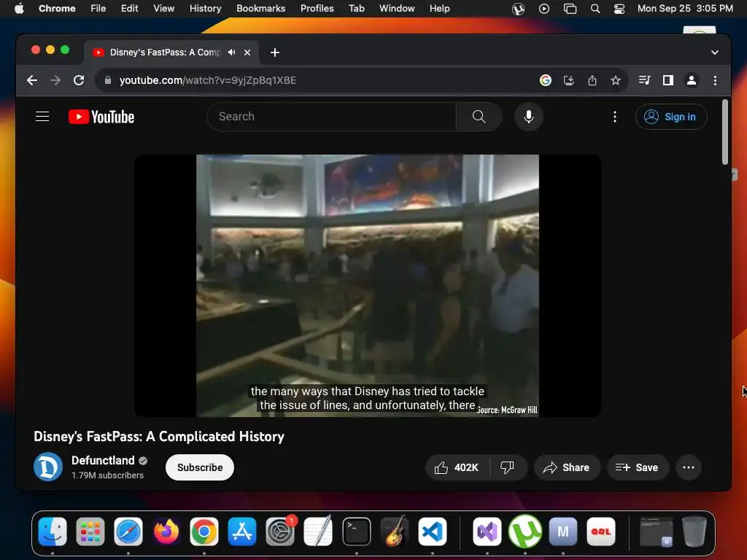This screenshot has width=747, height=560.
Task: Open Chrome three-dot menu
Action: coord(715,80)
